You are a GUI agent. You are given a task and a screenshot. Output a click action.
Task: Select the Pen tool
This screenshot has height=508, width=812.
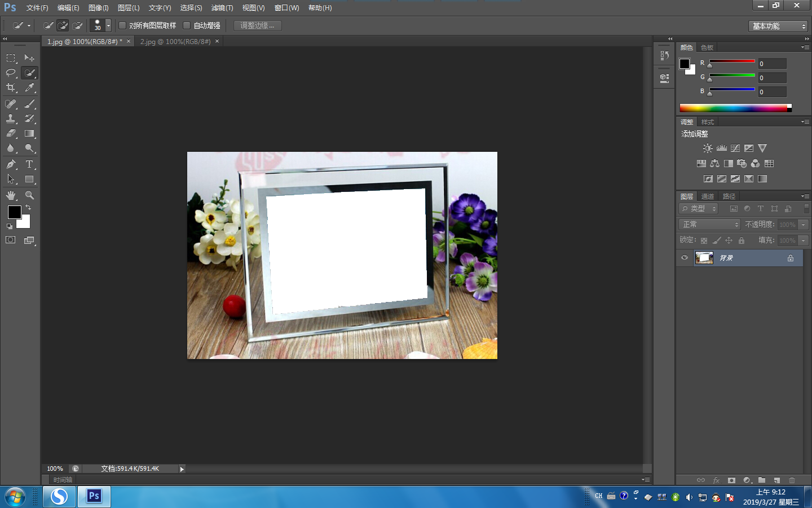11,164
